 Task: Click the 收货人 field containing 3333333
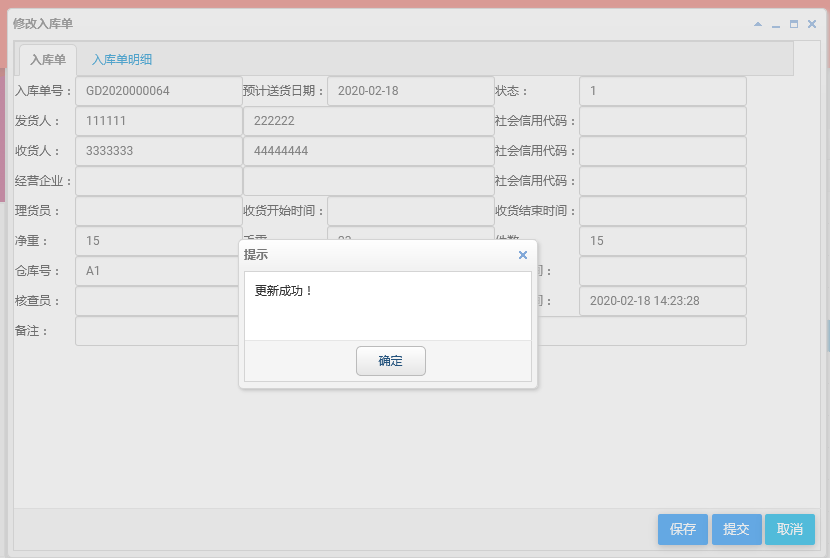(x=159, y=151)
